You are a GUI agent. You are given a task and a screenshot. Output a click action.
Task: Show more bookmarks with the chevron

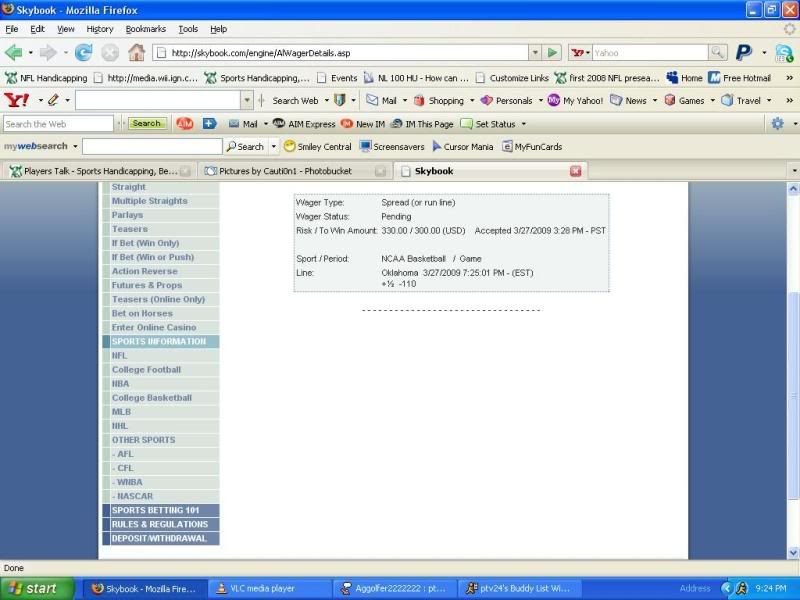click(x=789, y=78)
